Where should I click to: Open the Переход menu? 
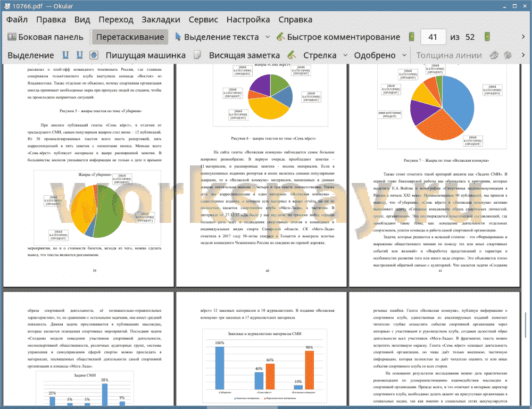115,20
